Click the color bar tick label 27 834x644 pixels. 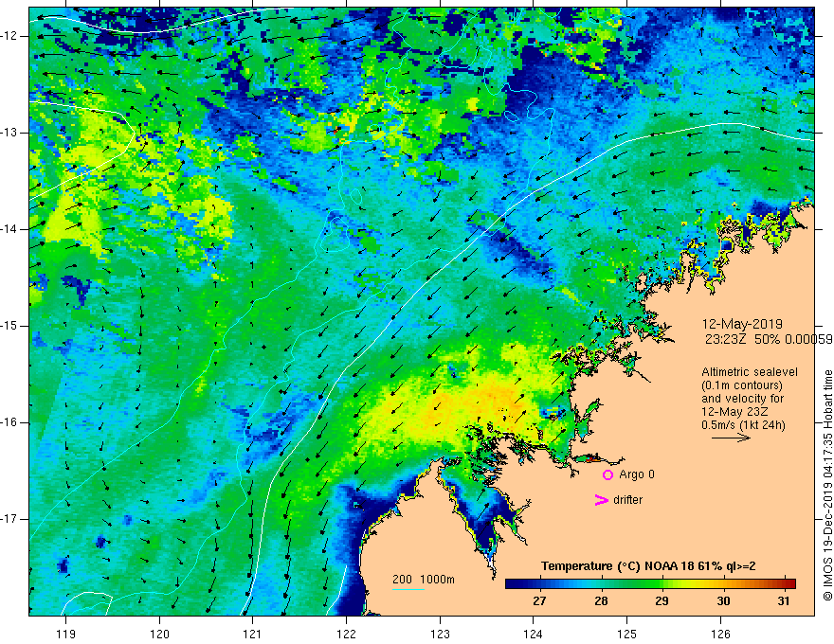click(x=539, y=601)
